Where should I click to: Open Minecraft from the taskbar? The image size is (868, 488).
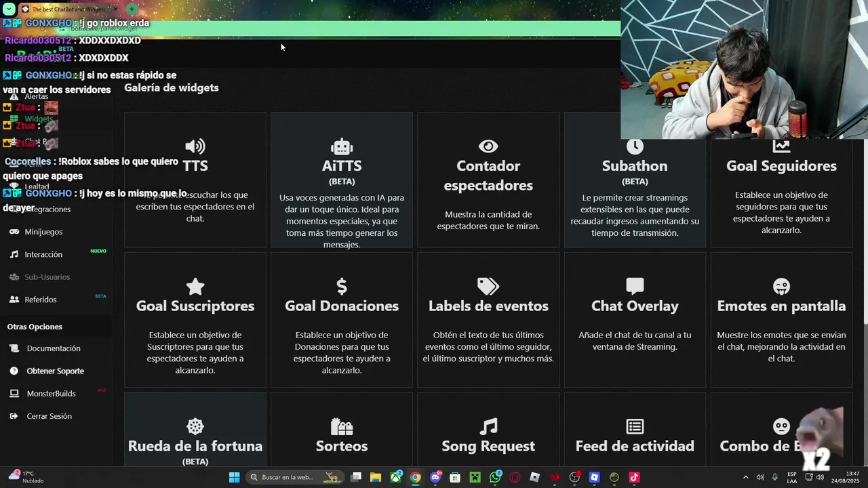click(475, 477)
